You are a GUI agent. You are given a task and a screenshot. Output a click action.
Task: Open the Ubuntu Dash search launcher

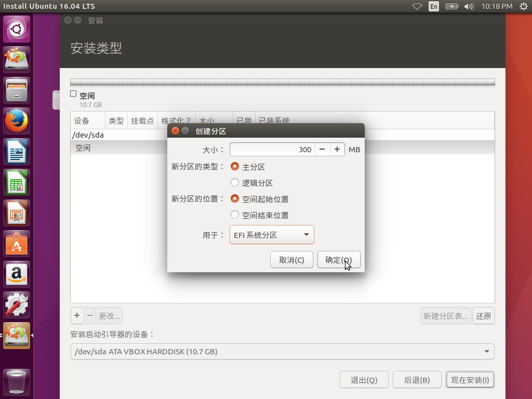(x=17, y=29)
